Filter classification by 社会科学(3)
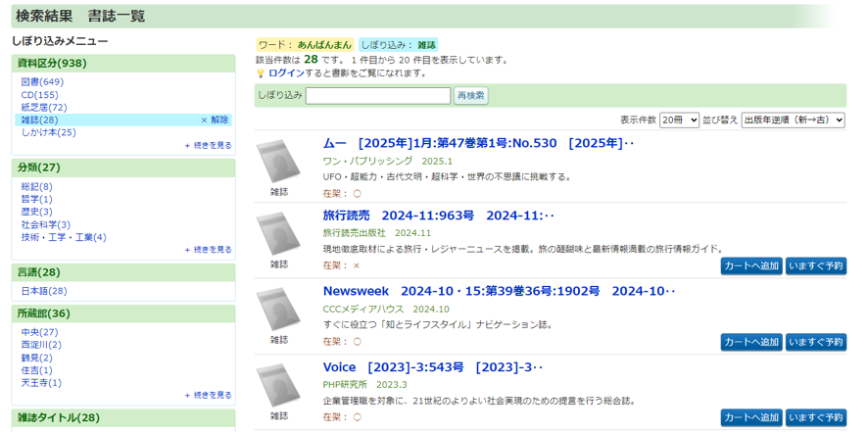The width and height of the screenshot is (868, 432). (46, 224)
